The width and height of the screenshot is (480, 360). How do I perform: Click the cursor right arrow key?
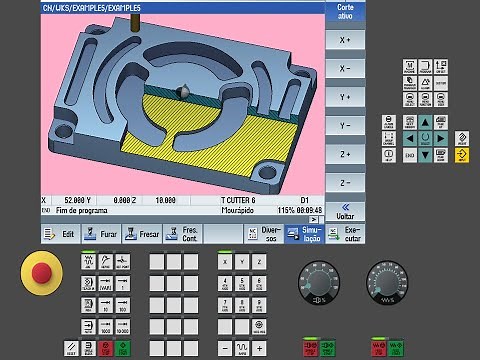tap(441, 139)
